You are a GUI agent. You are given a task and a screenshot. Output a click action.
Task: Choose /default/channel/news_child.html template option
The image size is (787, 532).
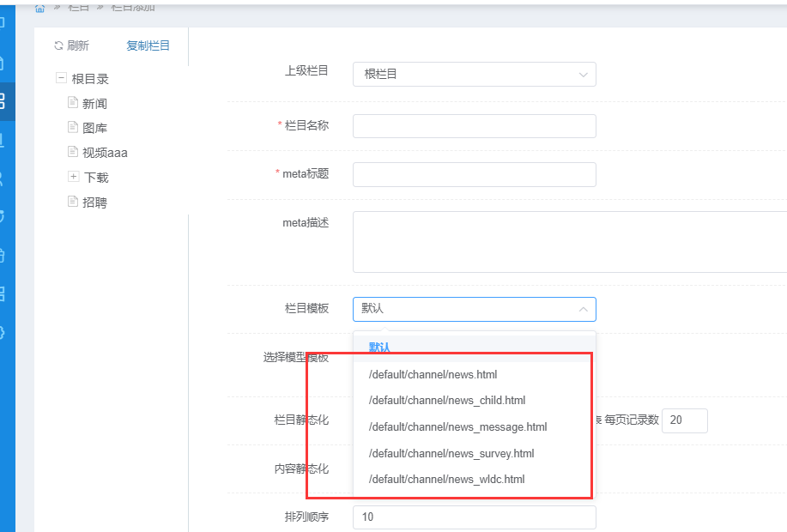475,401
